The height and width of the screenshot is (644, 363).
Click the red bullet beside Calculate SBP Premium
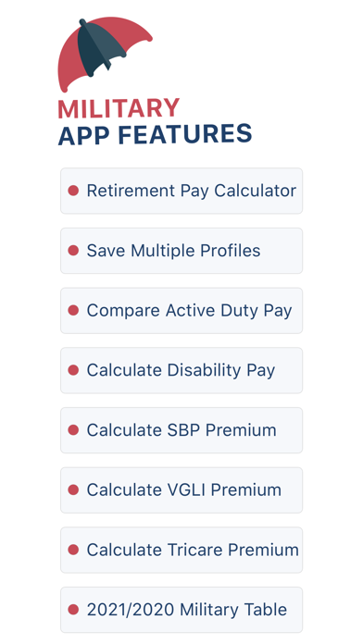pyautogui.click(x=73, y=430)
